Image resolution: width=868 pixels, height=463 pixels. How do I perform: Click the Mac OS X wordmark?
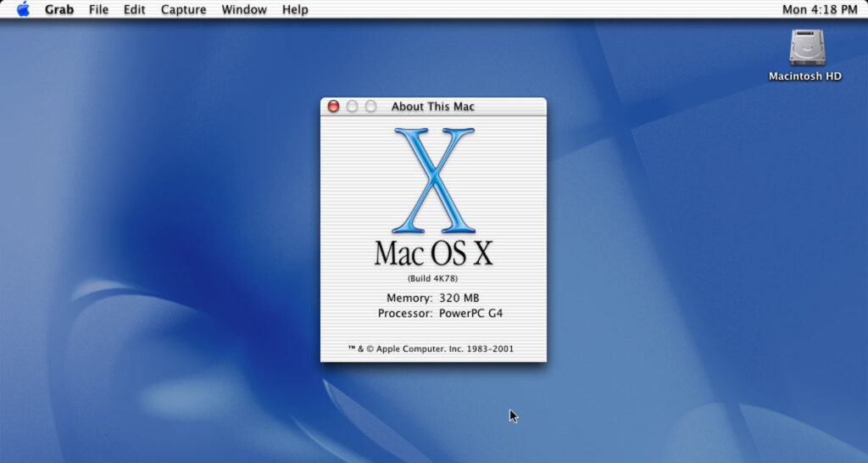[433, 253]
